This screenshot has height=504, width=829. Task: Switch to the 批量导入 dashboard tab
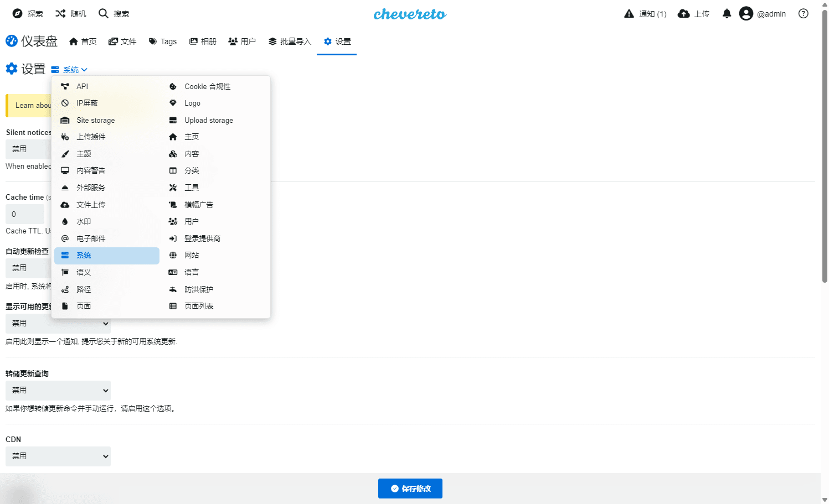[290, 41]
